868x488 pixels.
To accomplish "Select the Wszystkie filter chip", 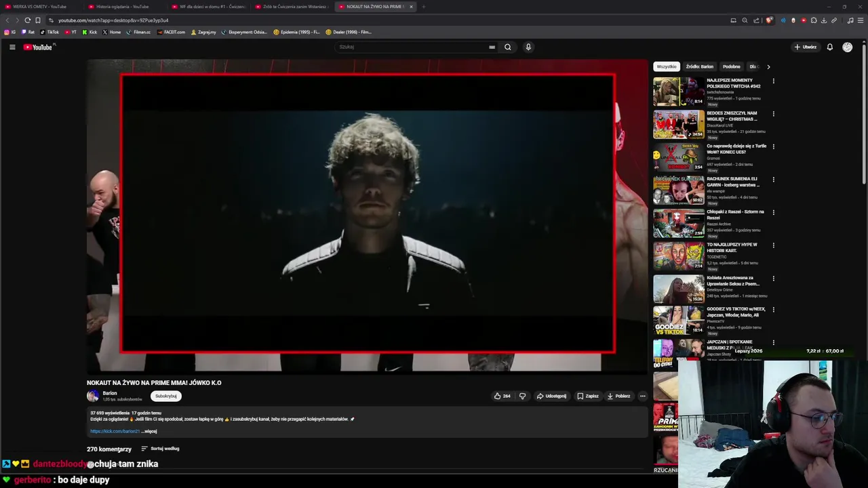I will (667, 66).
